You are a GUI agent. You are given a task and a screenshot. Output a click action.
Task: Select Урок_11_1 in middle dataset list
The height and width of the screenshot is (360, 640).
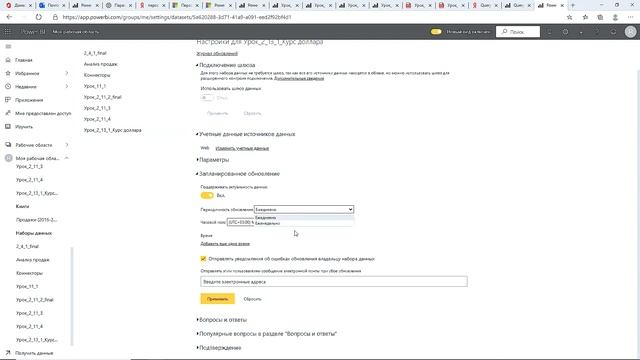pyautogui.click(x=95, y=86)
